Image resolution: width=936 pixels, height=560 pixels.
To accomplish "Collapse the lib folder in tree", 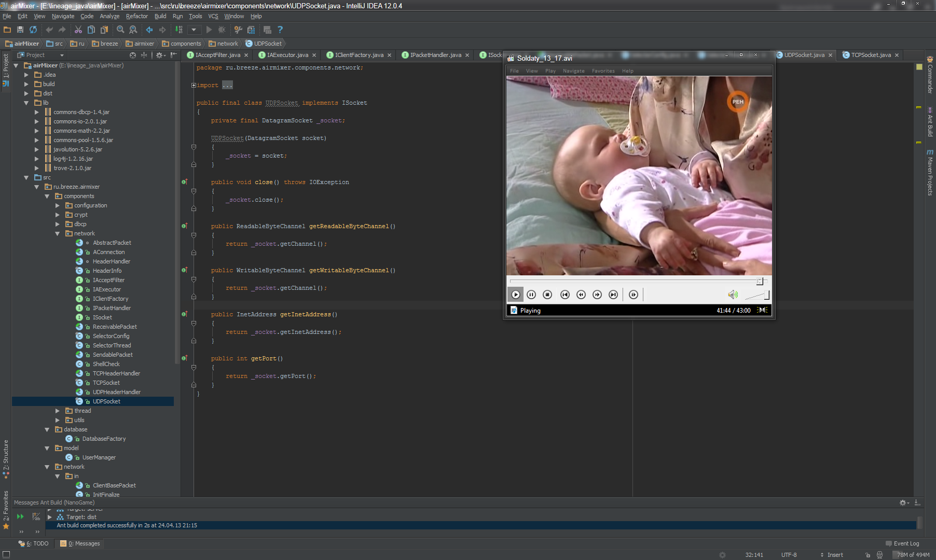I will click(26, 103).
